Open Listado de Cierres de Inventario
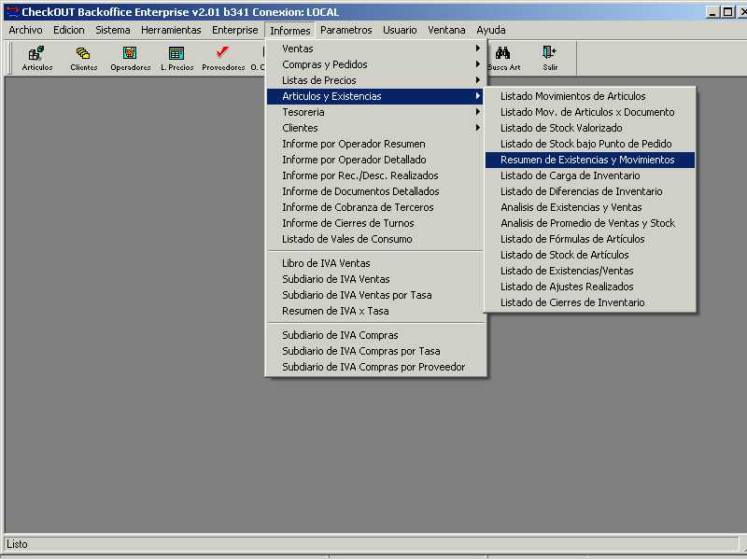This screenshot has height=560, width=747. 590,302
